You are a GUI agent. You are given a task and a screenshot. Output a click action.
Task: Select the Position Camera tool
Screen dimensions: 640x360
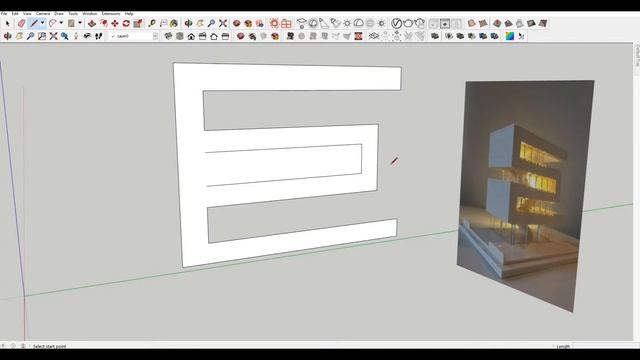76,36
